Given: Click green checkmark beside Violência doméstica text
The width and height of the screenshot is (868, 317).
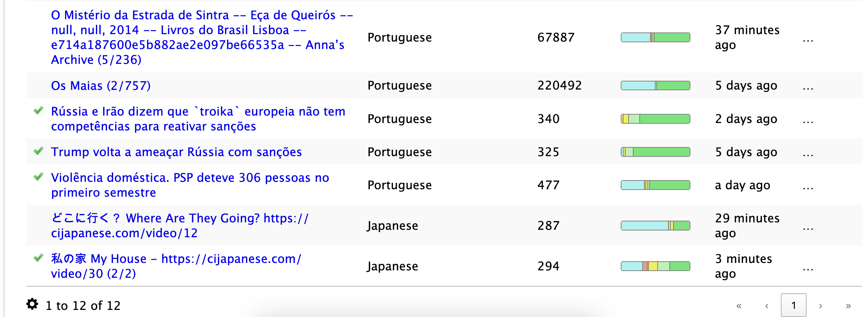Looking at the screenshot, I should click(39, 176).
